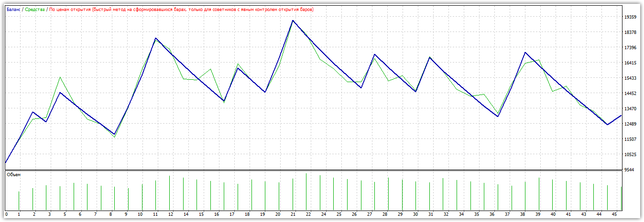Screen dimensions: 644x222
Task: Click the balance line's starting point at trade 0
Action: pyautogui.click(x=5, y=162)
